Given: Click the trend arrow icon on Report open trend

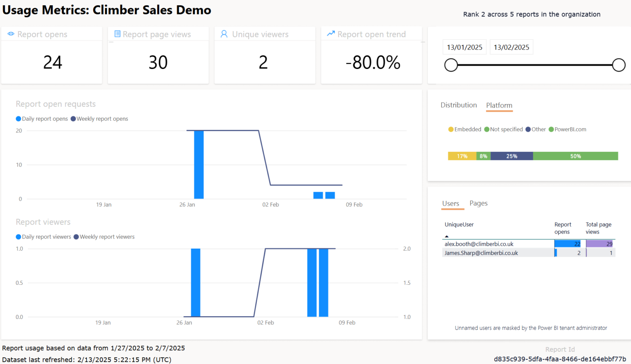Looking at the screenshot, I should coord(331,34).
